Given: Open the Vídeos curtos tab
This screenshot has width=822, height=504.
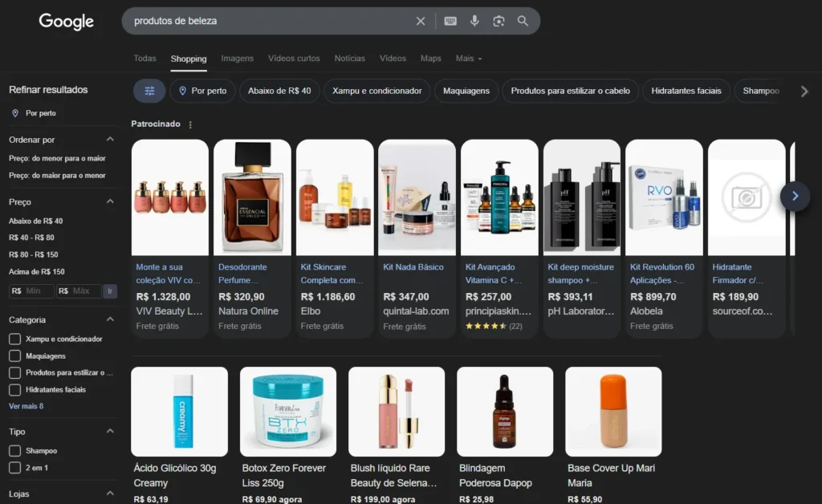Looking at the screenshot, I should coord(294,58).
